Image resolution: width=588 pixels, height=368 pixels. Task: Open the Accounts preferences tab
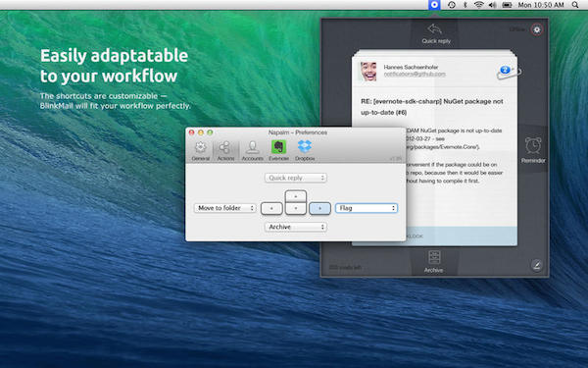(x=253, y=150)
